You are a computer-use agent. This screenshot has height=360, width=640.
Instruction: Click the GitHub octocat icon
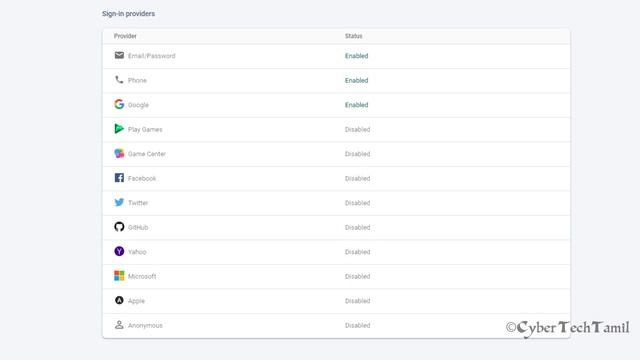(119, 227)
